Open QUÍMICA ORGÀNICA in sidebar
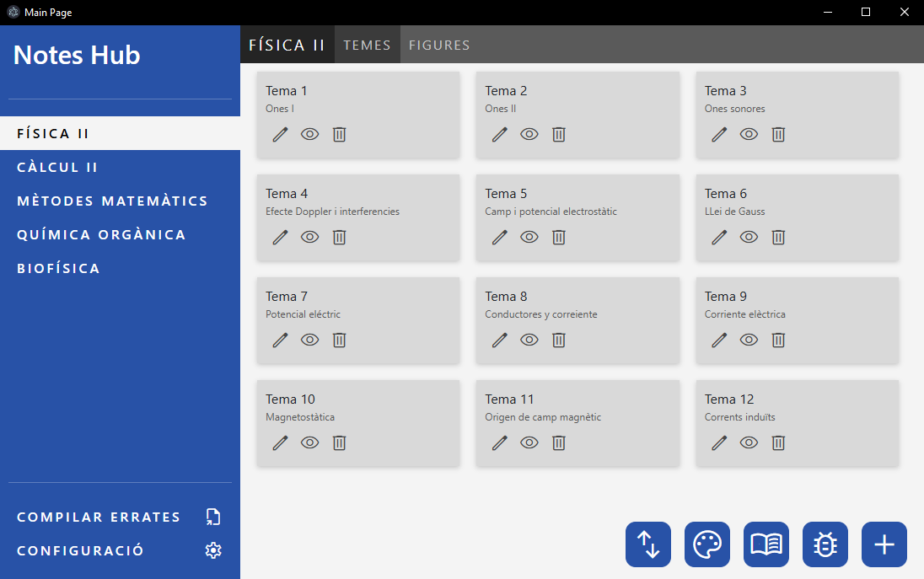This screenshot has height=579, width=924. pos(121,234)
